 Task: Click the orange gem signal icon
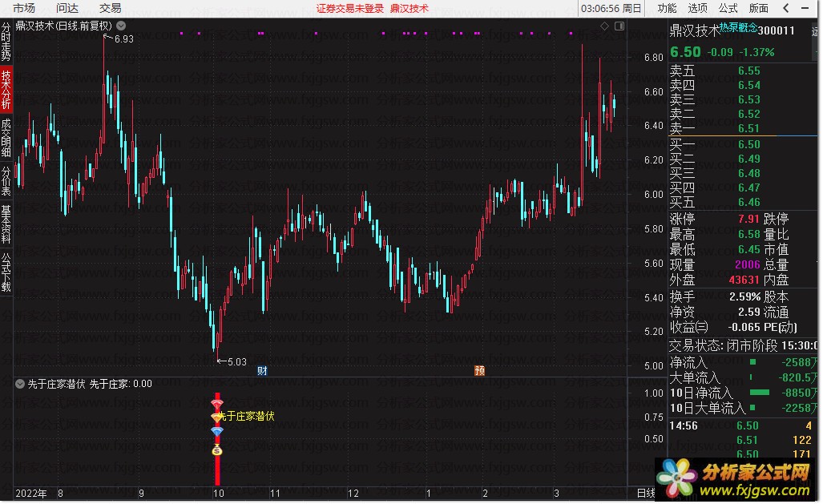216,417
